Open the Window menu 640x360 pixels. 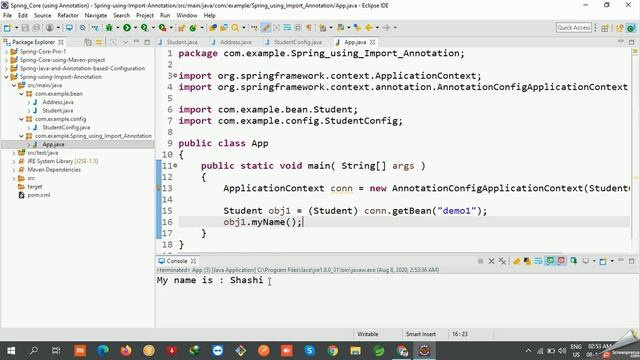coord(187,16)
